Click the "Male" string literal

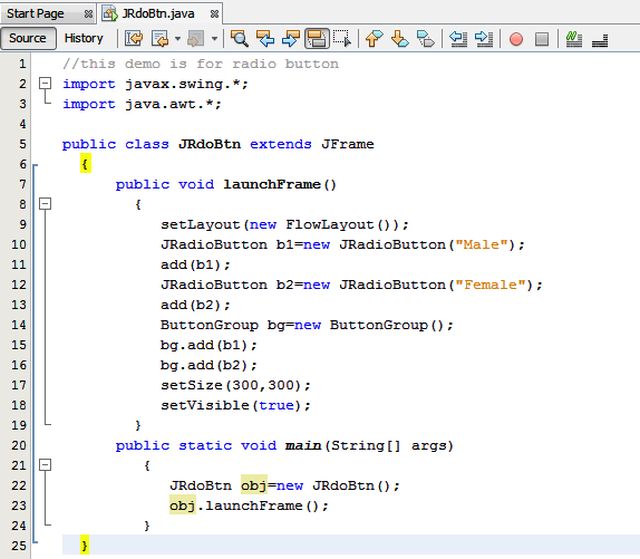coord(482,244)
